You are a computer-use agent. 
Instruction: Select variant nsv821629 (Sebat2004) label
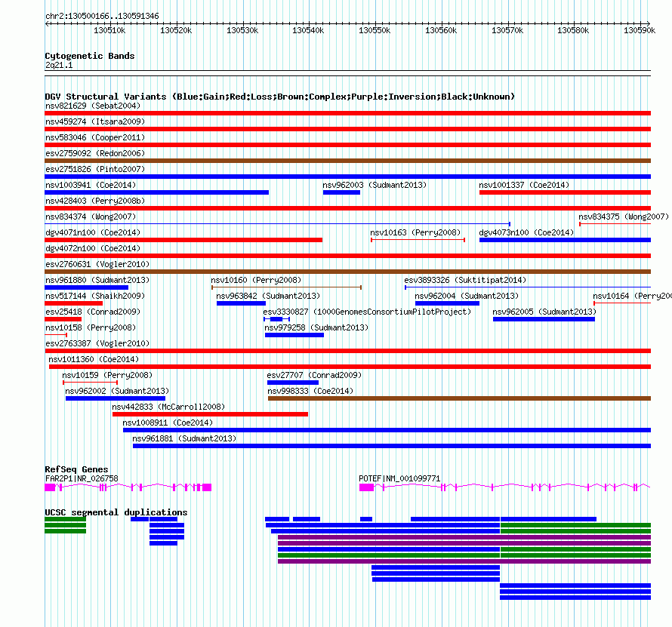pyautogui.click(x=93, y=106)
